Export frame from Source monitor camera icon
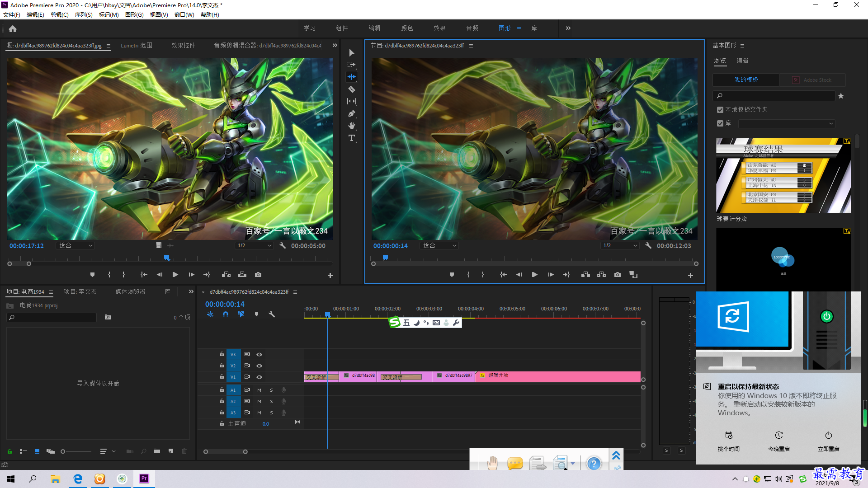The width and height of the screenshot is (868, 488). [x=258, y=275]
